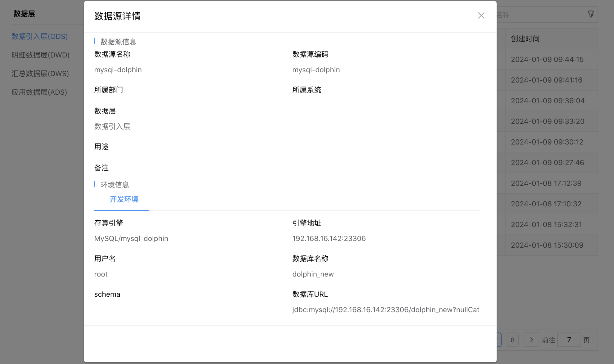Click the filter funnel icon
This screenshot has height=364, width=614.
pos(591,14)
